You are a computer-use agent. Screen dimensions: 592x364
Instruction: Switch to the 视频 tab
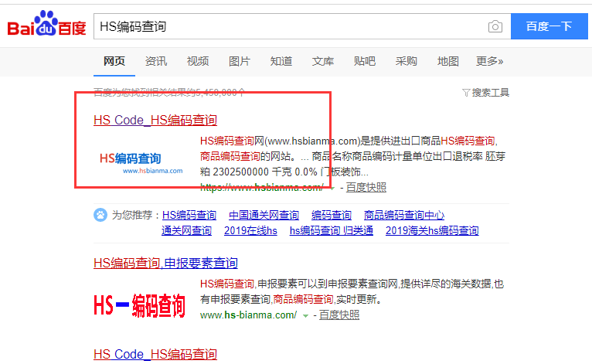pos(197,61)
